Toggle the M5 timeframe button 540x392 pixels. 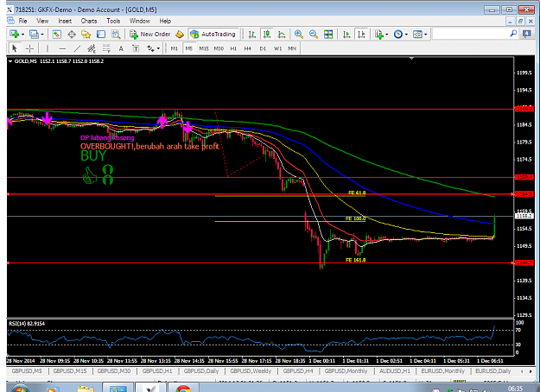[189, 48]
